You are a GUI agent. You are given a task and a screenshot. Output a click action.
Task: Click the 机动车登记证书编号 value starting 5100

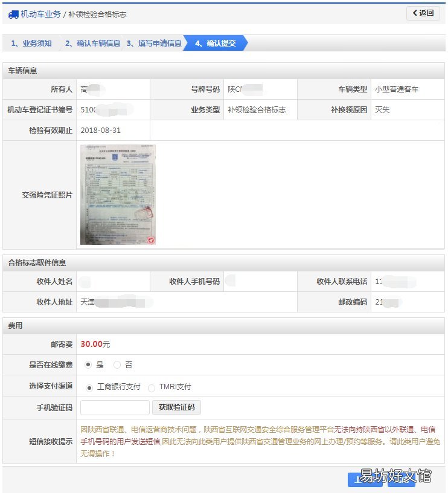click(106, 110)
